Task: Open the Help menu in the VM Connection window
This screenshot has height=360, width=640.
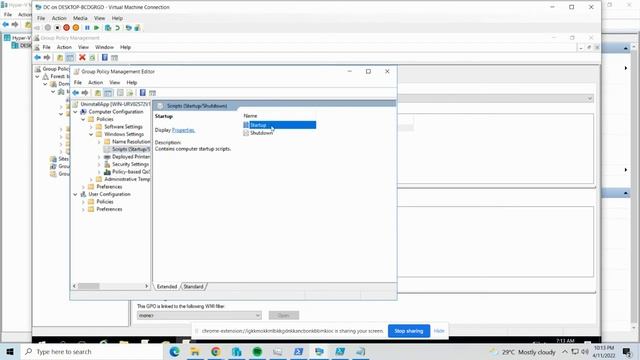Action: coord(117,18)
